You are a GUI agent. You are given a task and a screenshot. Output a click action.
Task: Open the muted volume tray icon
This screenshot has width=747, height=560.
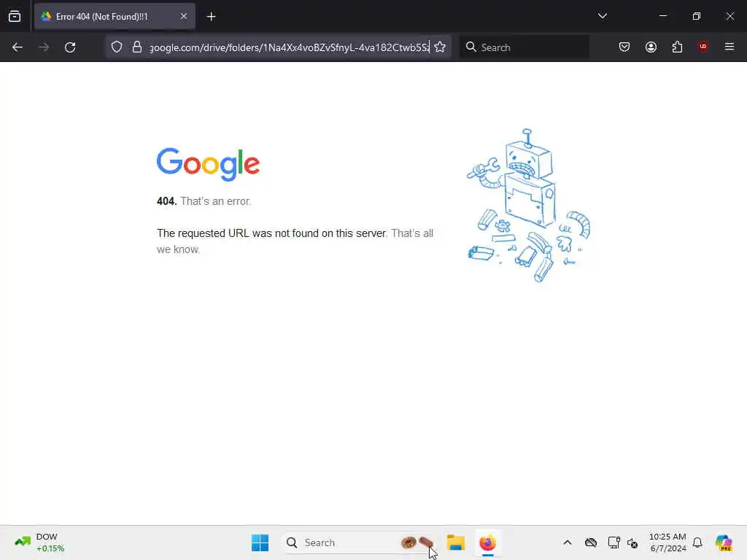click(x=632, y=542)
